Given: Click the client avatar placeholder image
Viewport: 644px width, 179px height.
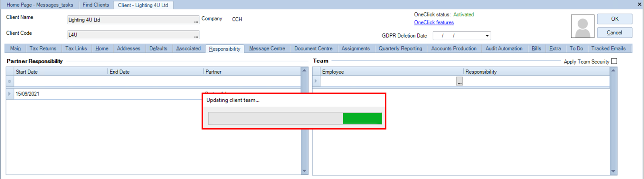Looking at the screenshot, I should click(x=582, y=26).
